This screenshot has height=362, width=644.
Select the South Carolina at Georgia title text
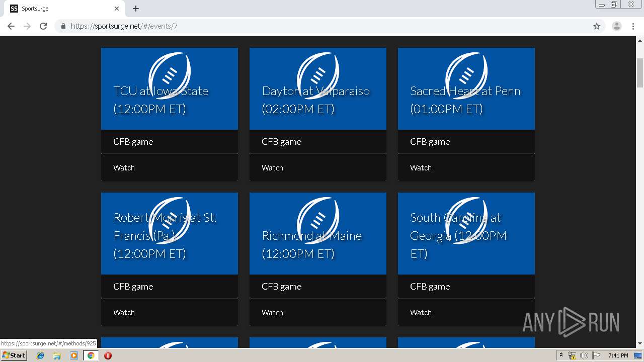point(458,236)
